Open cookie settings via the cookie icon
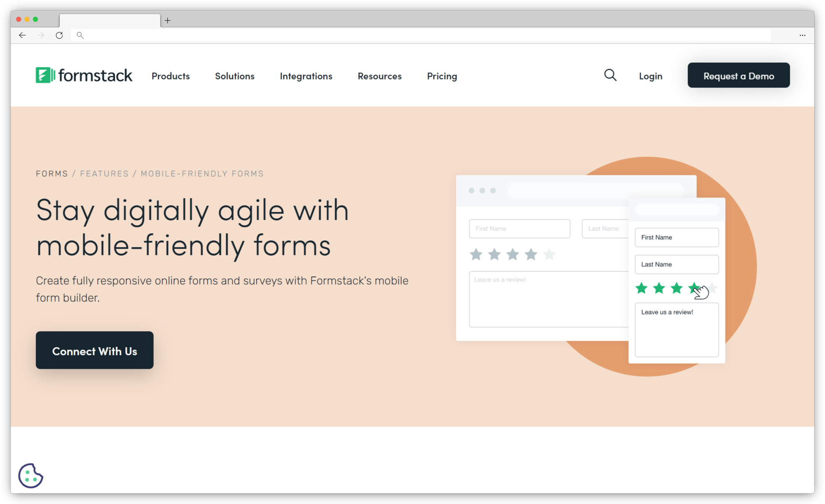The width and height of the screenshot is (825, 504). tap(30, 476)
